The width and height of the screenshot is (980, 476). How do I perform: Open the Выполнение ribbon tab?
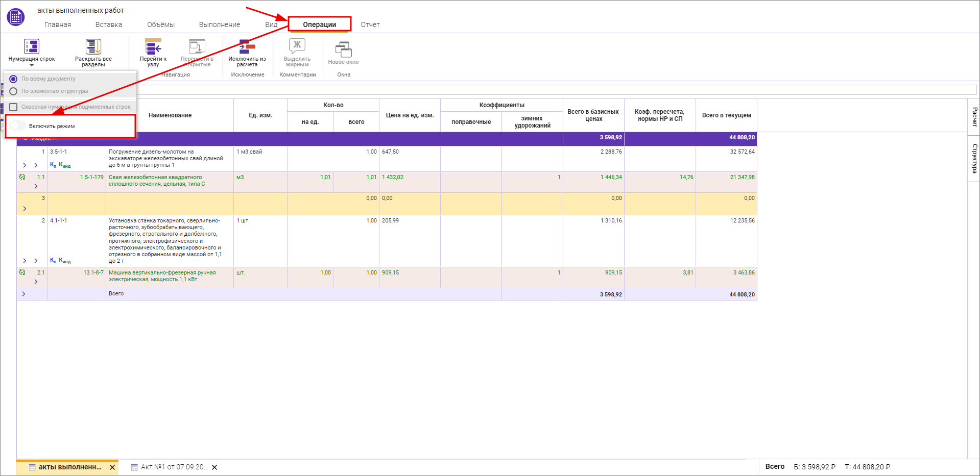[x=219, y=24]
